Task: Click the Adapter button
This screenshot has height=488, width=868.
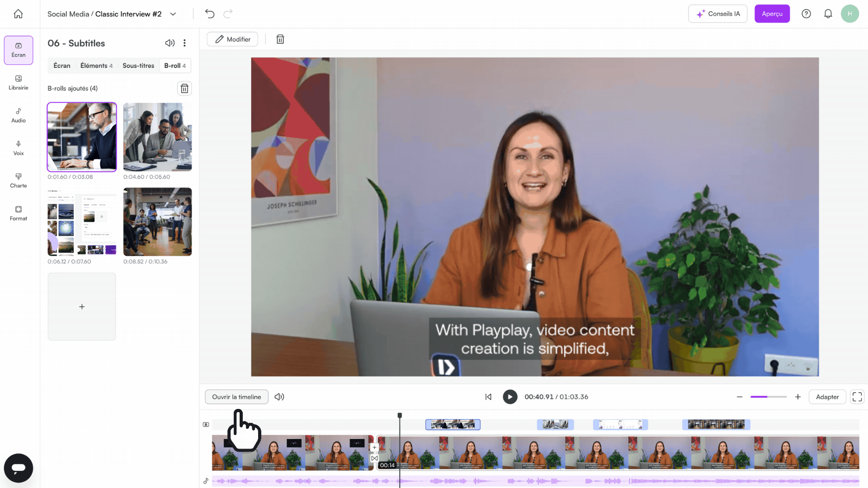Action: (827, 397)
